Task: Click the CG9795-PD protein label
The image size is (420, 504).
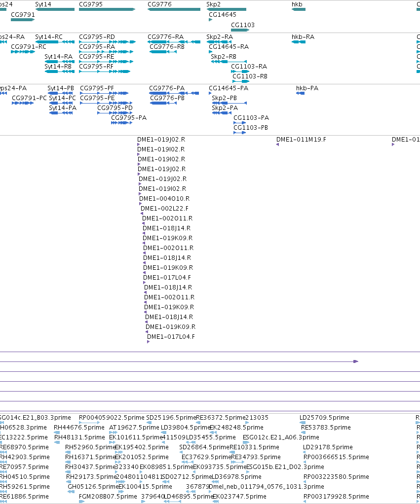Action: tap(115, 108)
